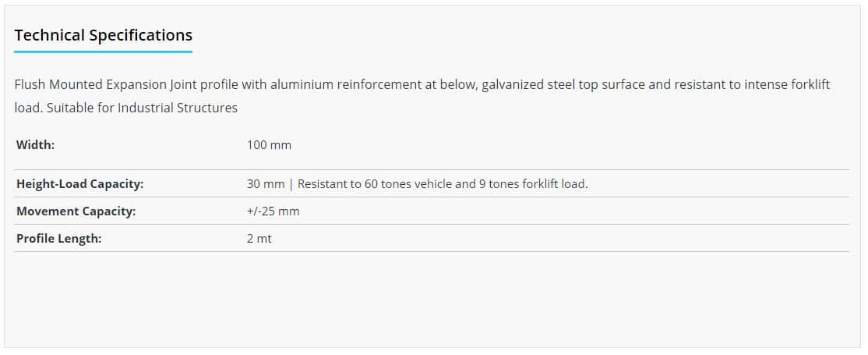Click the 30 mm load capacity text
Screen dimensions: 868x355
click(x=417, y=183)
